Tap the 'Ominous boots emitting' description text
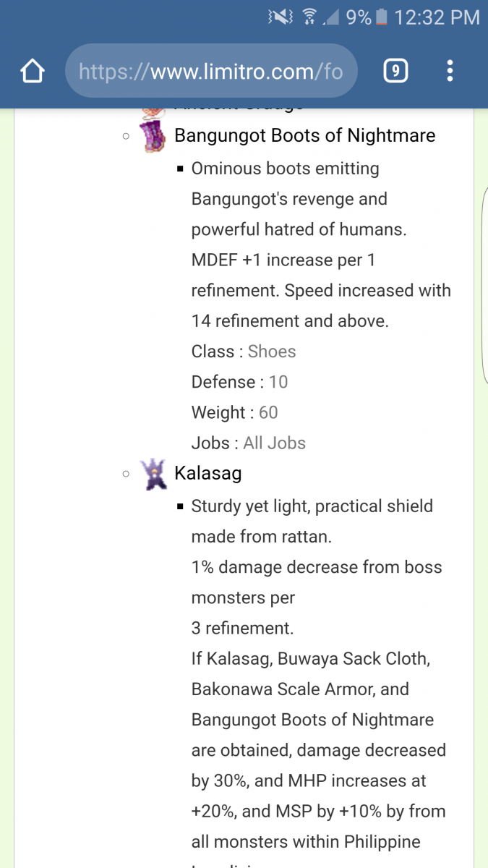 pos(285,169)
